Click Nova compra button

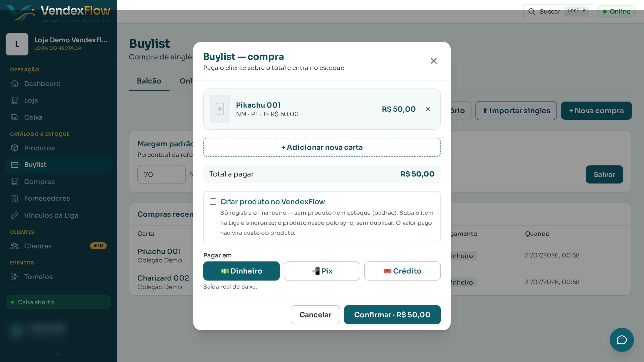pos(596,111)
